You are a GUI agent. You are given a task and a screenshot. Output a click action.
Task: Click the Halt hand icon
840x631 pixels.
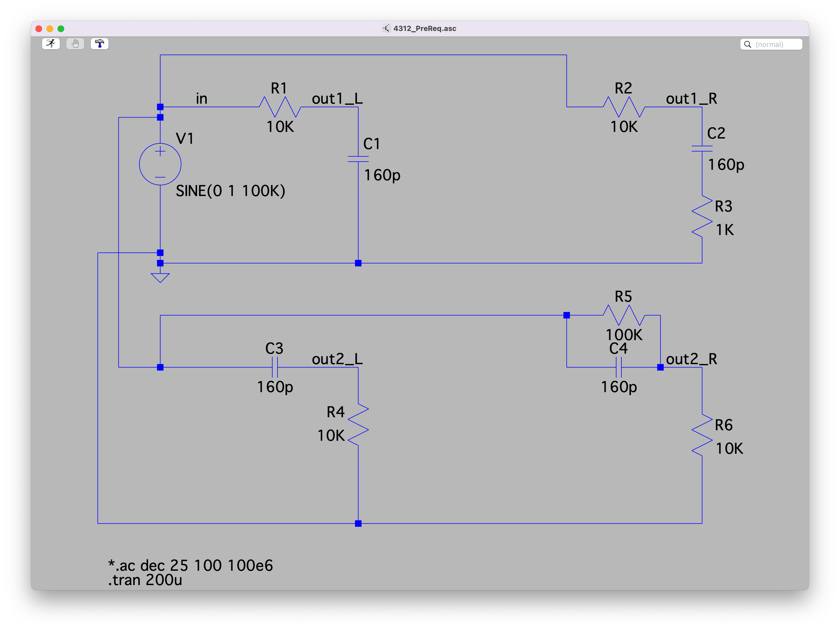coord(75,44)
